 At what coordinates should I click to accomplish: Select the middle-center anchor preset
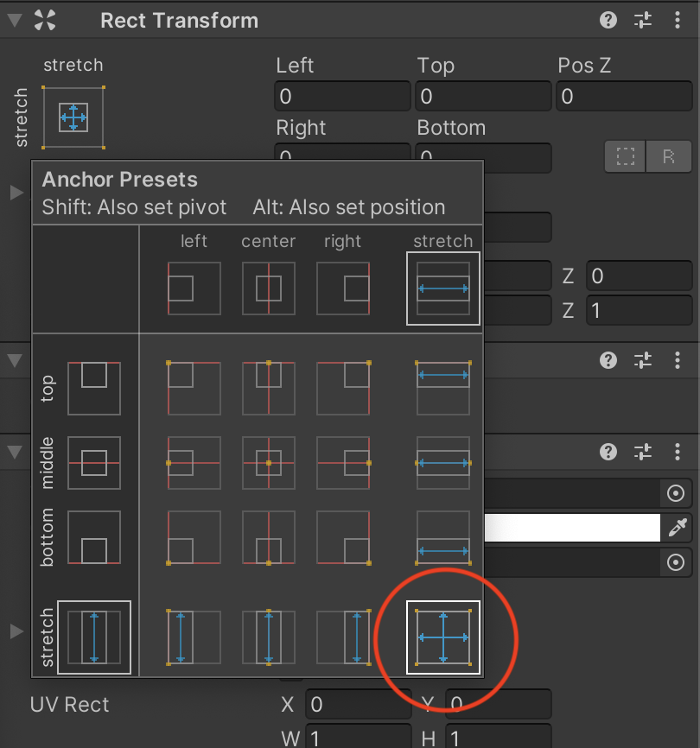point(268,464)
